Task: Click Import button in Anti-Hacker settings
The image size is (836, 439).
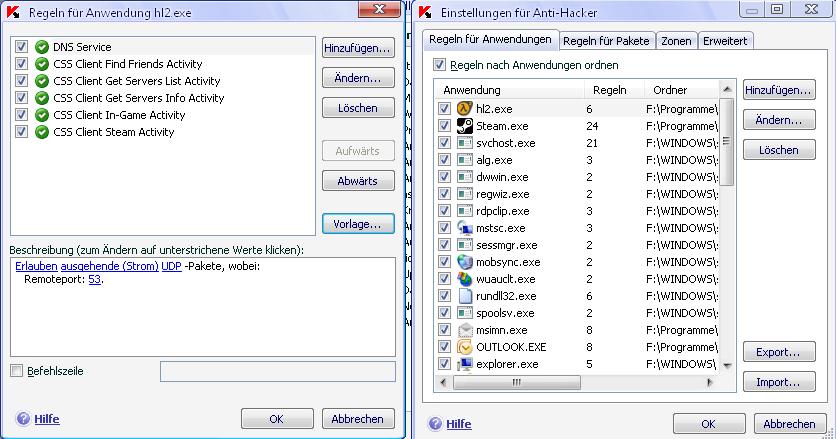Action: point(779,382)
